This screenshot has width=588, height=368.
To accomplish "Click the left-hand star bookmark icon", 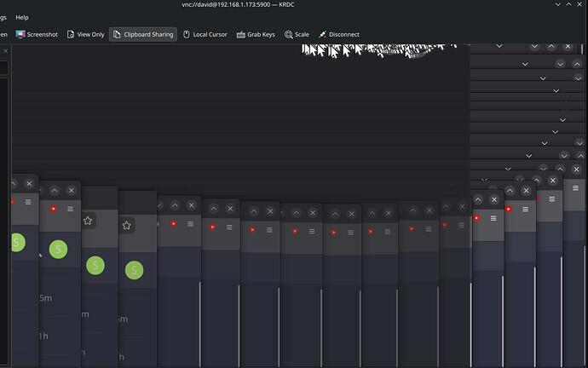I will pyautogui.click(x=87, y=221).
